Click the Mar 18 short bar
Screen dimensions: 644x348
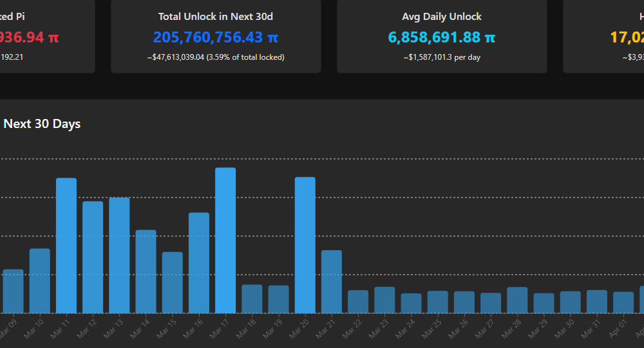(x=252, y=299)
